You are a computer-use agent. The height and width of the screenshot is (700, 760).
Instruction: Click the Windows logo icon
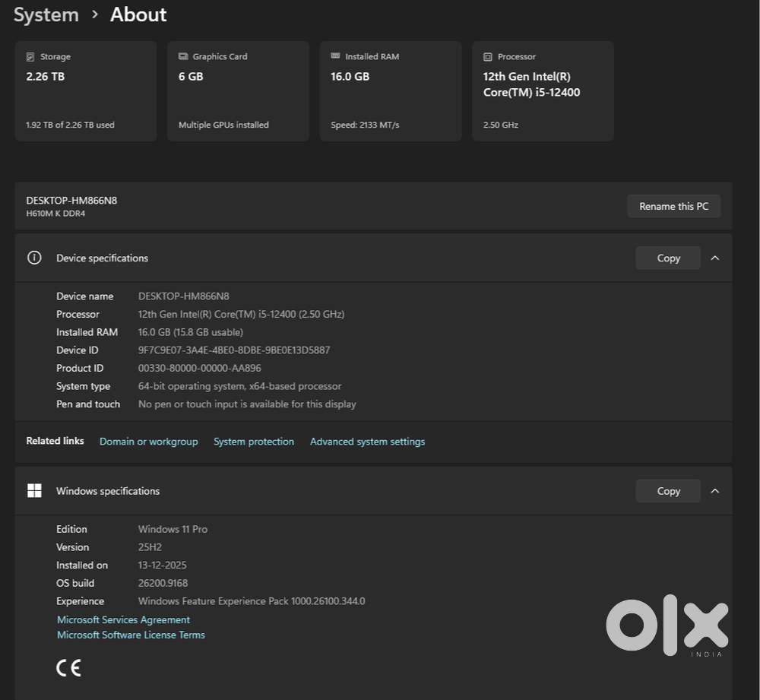(x=34, y=490)
